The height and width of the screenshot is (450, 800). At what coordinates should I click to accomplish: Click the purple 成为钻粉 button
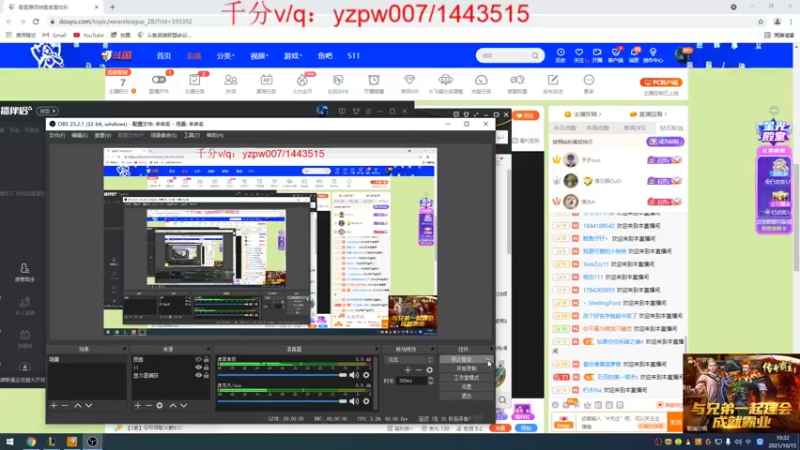coord(665,142)
